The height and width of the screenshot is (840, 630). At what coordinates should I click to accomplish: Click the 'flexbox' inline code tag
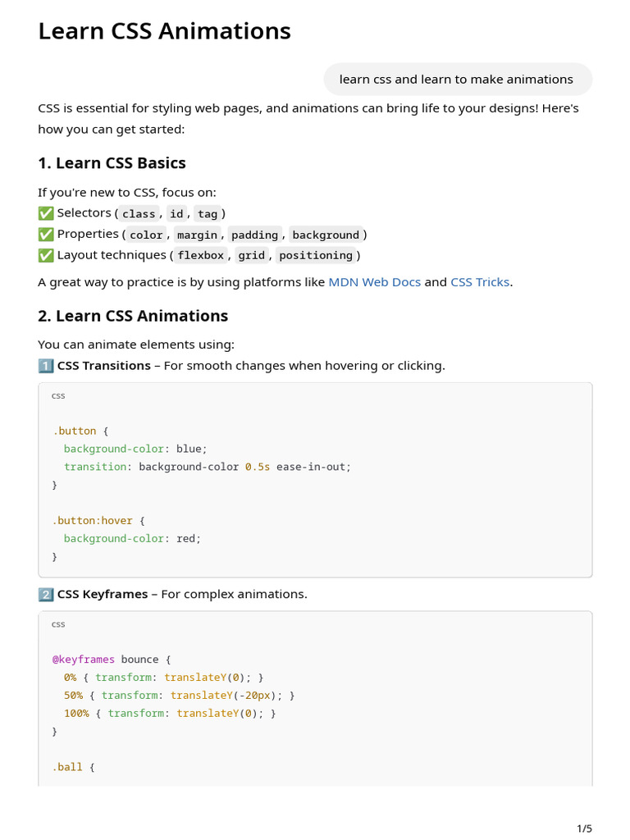pos(201,256)
